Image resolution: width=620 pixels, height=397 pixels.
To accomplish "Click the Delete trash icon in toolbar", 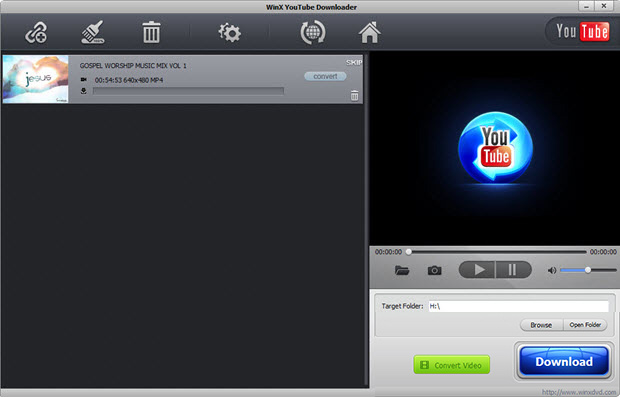I will pyautogui.click(x=151, y=32).
